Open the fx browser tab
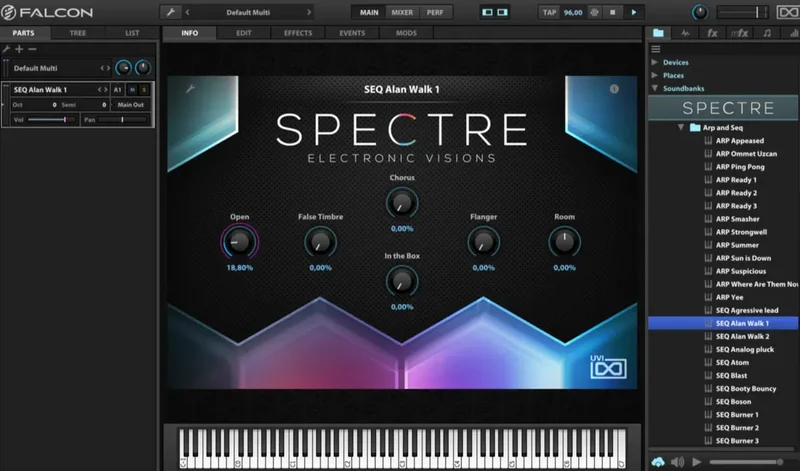The height and width of the screenshot is (471, 800). [x=712, y=33]
